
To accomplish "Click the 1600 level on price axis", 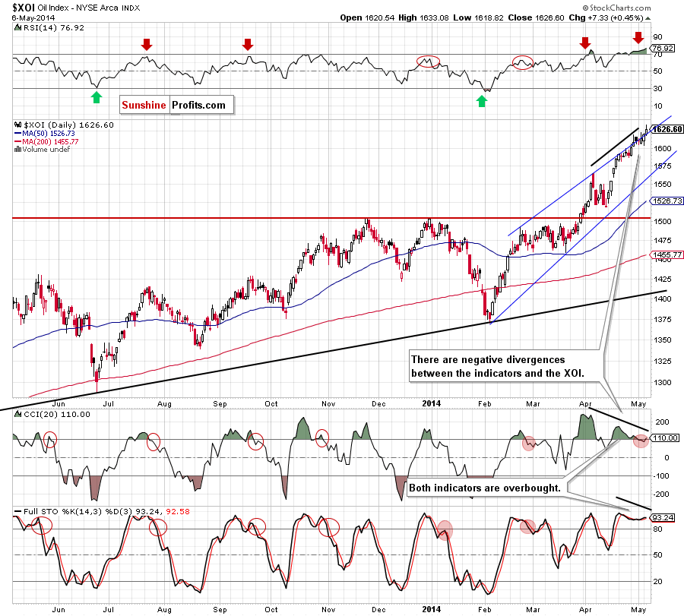I will tap(662, 149).
